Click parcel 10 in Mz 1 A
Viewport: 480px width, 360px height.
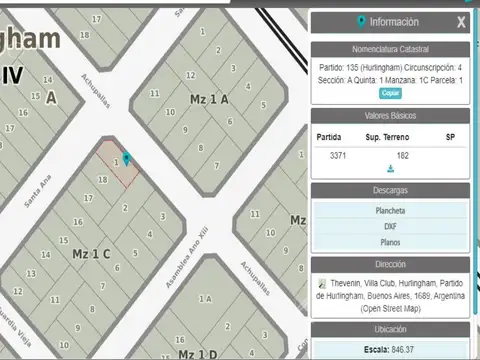[x=170, y=112]
